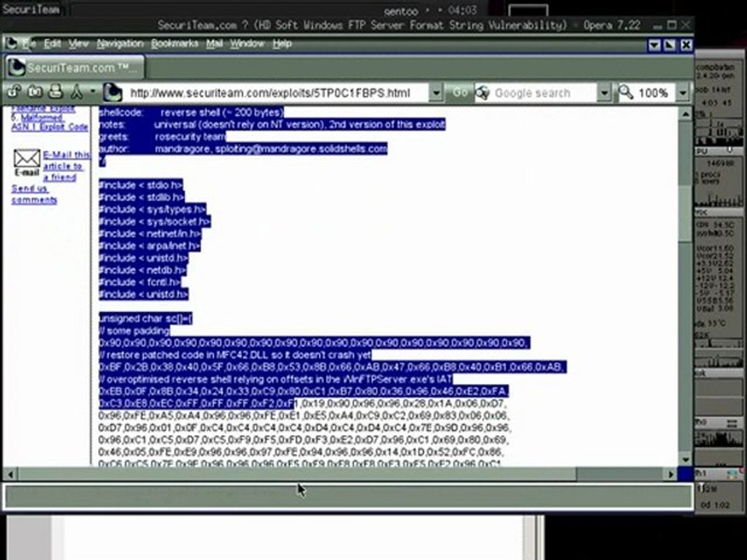The width and height of the screenshot is (747, 560).
Task: Click the Print icon in the toolbar
Action: 56,92
